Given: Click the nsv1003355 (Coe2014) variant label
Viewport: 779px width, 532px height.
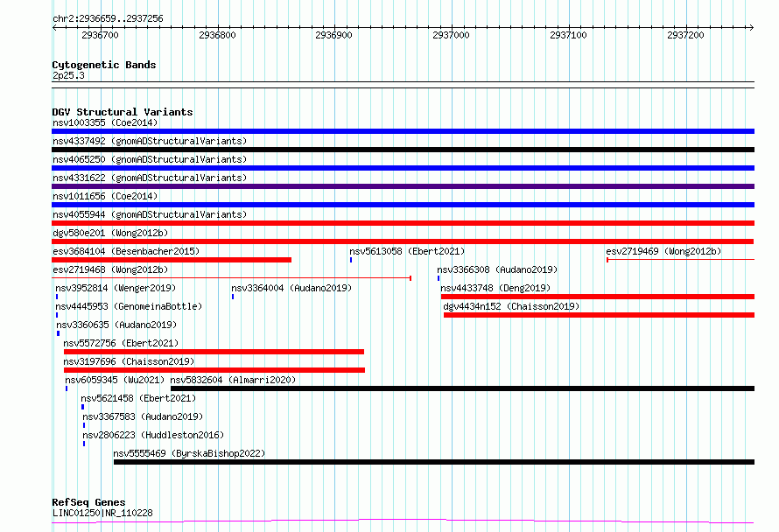Looking at the screenshot, I should point(105,122).
